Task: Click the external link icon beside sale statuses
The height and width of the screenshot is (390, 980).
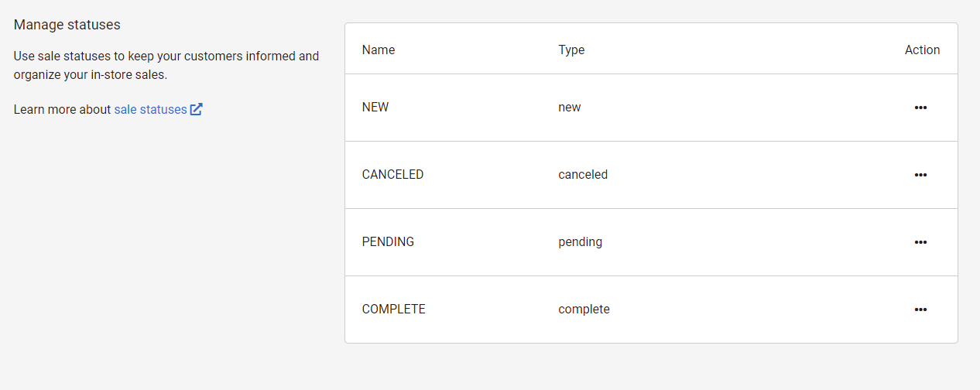Action: (x=197, y=109)
